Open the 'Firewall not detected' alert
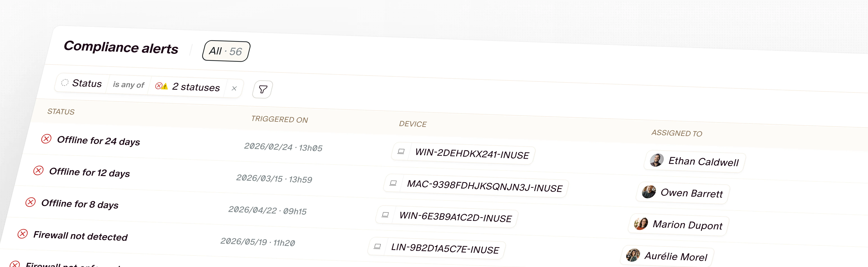The width and height of the screenshot is (868, 267). [x=80, y=236]
